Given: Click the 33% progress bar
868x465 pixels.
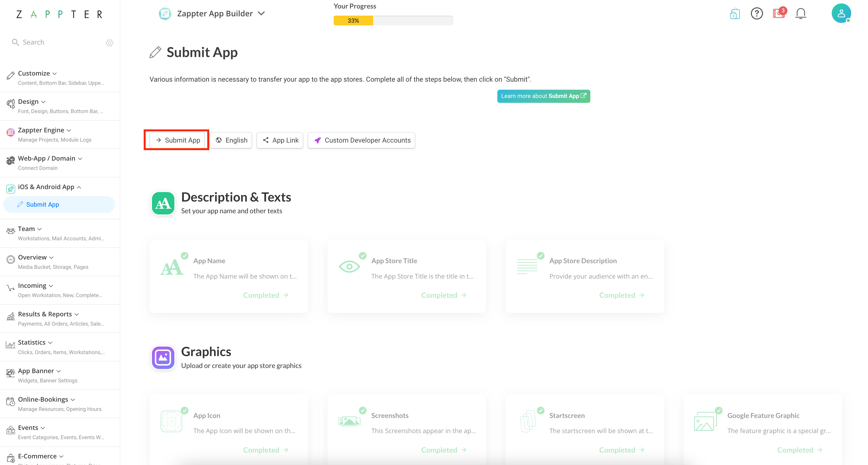Looking at the screenshot, I should [x=393, y=20].
